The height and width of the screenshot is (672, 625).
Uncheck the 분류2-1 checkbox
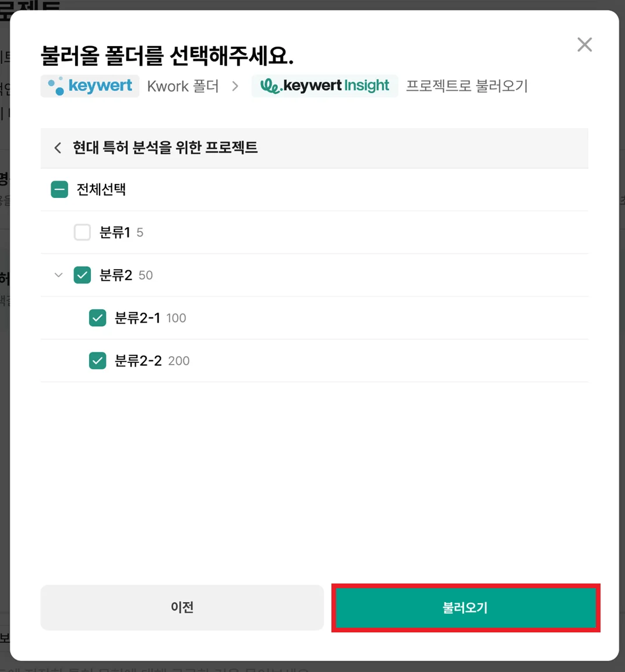[x=97, y=318]
